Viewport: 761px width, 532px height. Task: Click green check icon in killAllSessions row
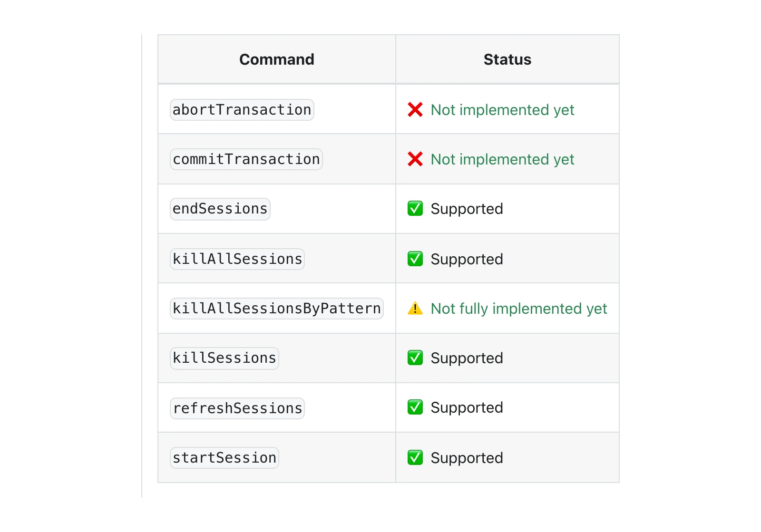415,259
